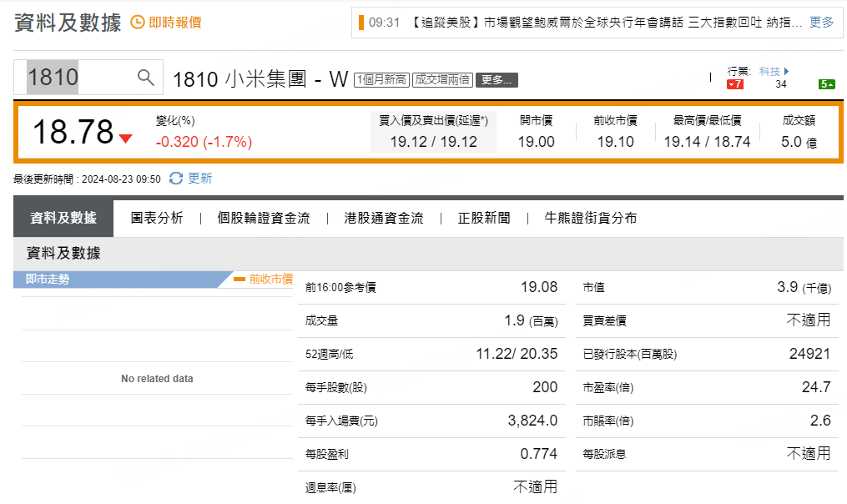Screen dimensions: 847x504
Task: Click the 最後更新時間 timestamp text
Action: (x=87, y=179)
